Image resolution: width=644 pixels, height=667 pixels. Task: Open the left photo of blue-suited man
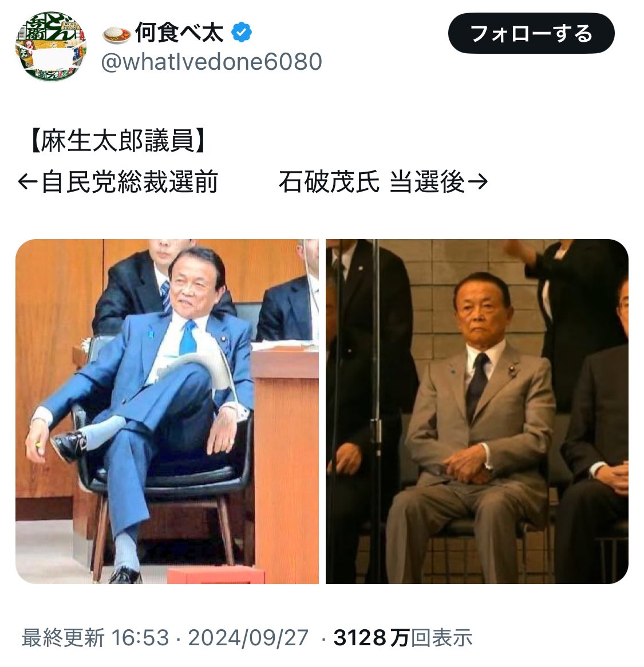coord(167,411)
